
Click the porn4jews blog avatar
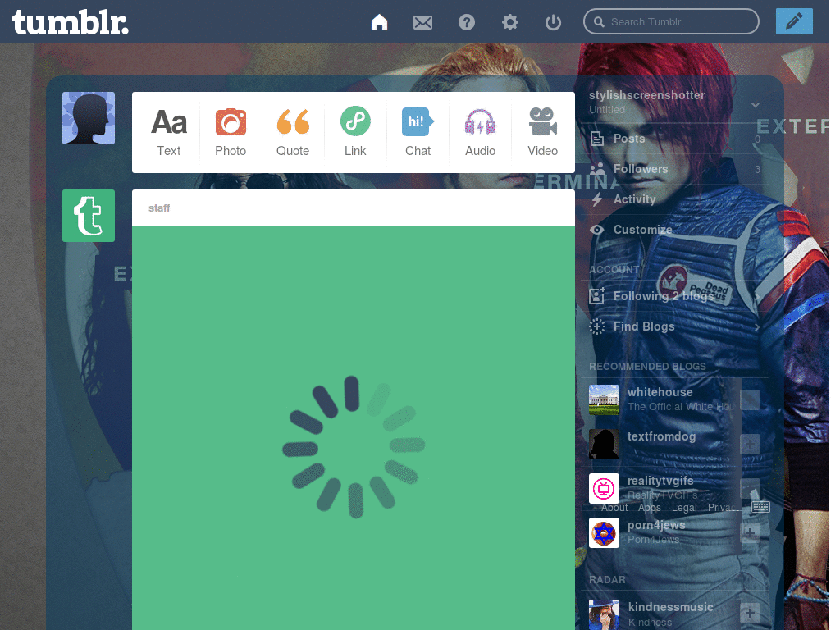pos(604,533)
